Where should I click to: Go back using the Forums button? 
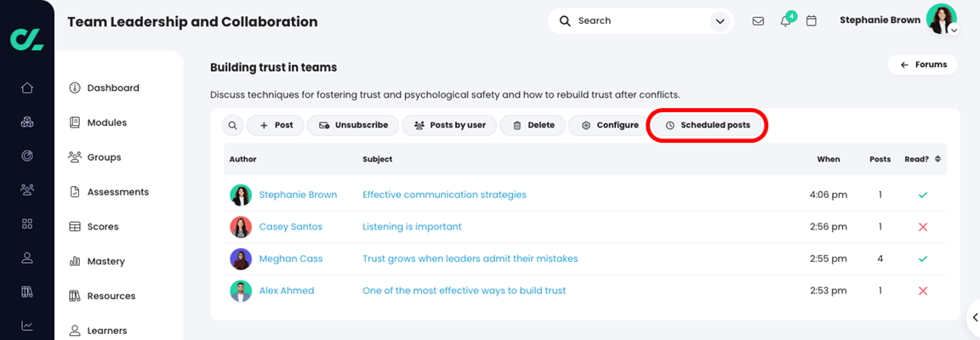click(x=923, y=65)
